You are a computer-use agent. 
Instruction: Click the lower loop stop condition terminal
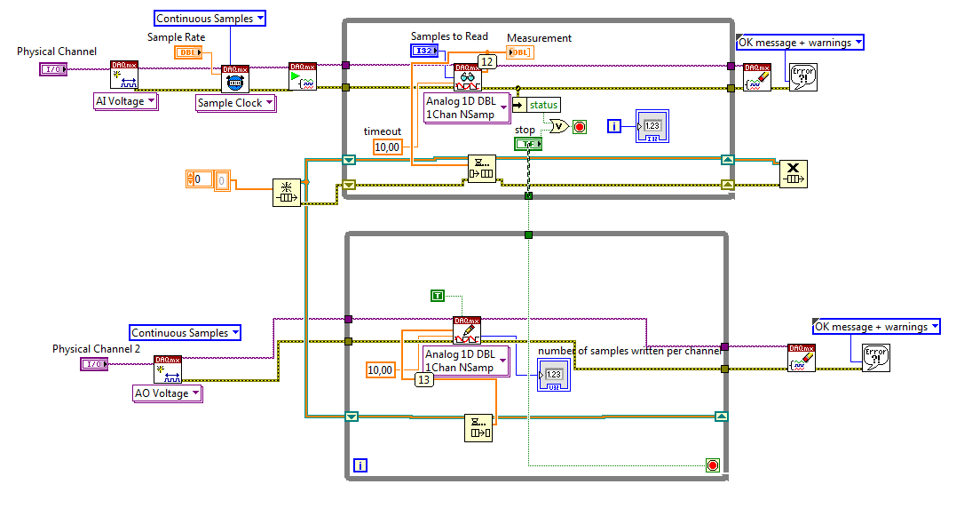(713, 464)
